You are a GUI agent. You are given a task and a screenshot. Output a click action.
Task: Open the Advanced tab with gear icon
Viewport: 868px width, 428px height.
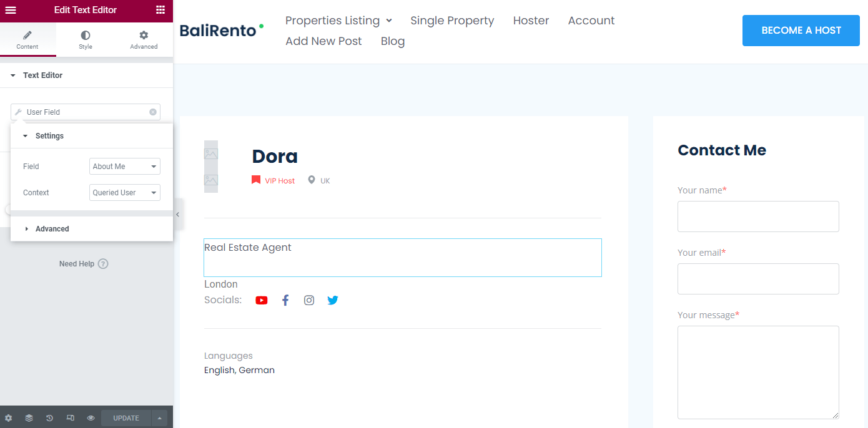click(144, 40)
